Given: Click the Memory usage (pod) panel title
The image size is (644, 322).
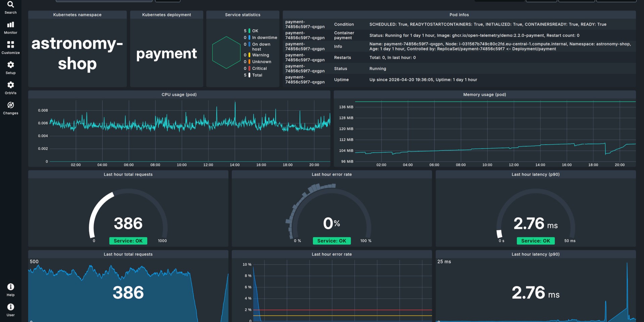Looking at the screenshot, I should tap(484, 95).
